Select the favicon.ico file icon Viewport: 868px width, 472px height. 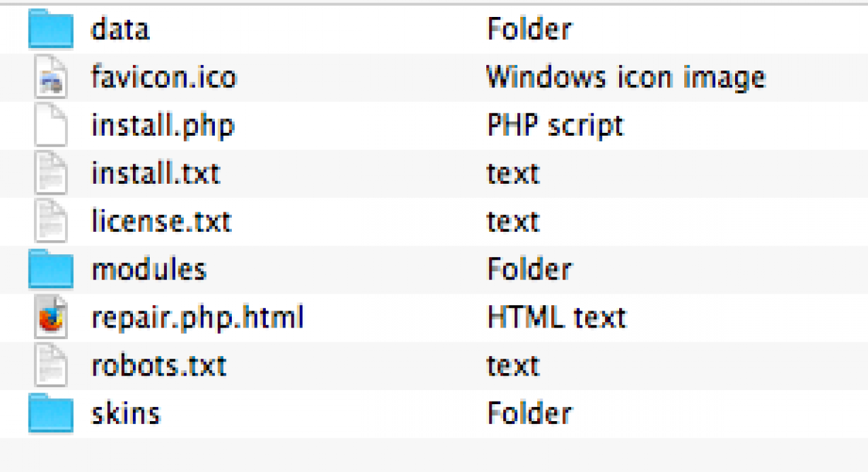[x=51, y=78]
